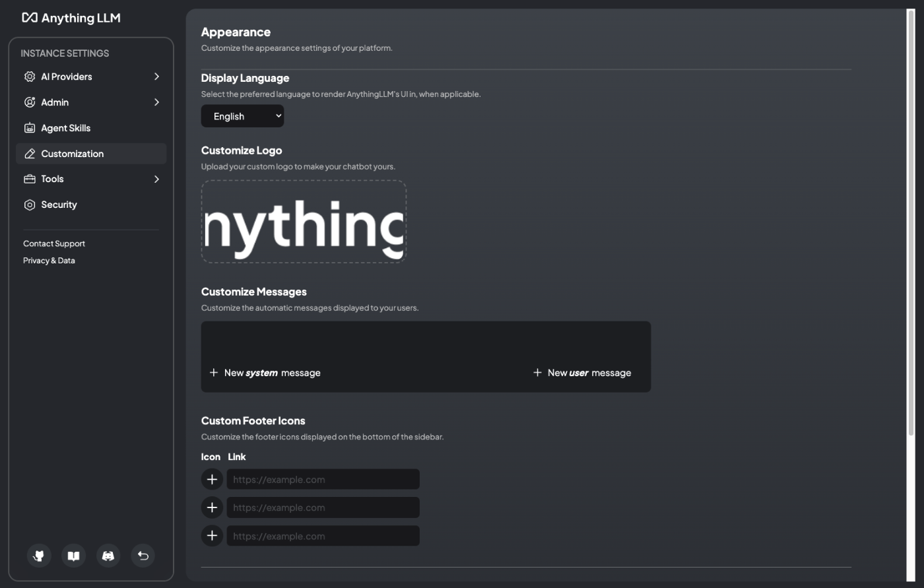Viewport: 924px width, 588px height.
Task: Open the Admin menu item
Action: pos(91,102)
